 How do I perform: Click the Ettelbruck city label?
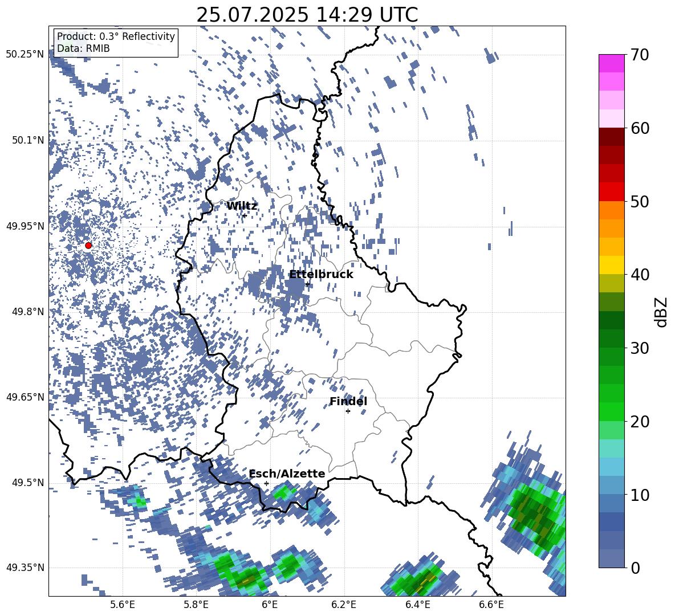pos(321,275)
